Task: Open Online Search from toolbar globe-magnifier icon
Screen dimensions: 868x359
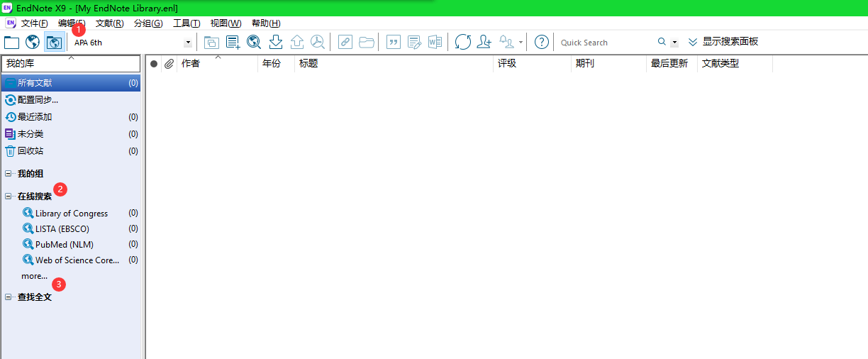Action: (x=254, y=42)
